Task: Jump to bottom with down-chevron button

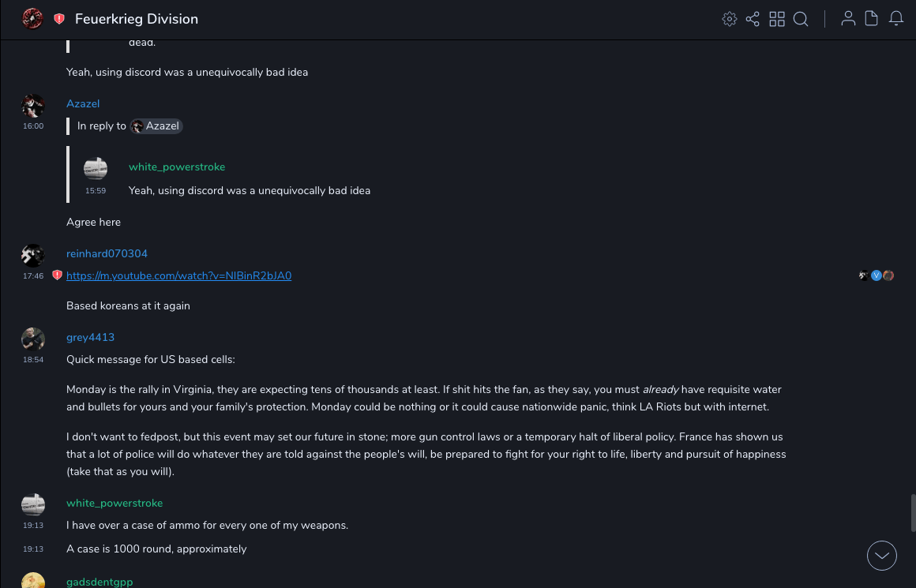Action: point(882,556)
